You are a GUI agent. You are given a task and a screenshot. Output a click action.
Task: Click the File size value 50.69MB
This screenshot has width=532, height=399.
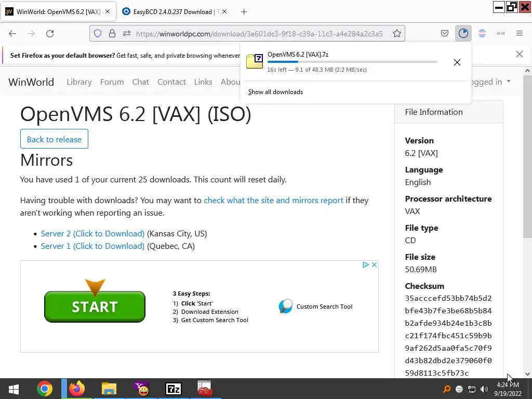click(421, 270)
